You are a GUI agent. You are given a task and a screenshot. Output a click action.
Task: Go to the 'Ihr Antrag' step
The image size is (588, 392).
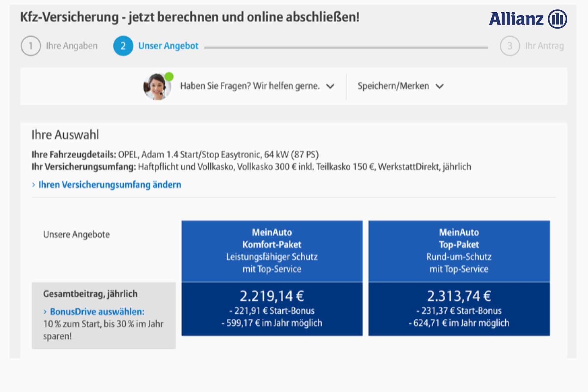[544, 46]
